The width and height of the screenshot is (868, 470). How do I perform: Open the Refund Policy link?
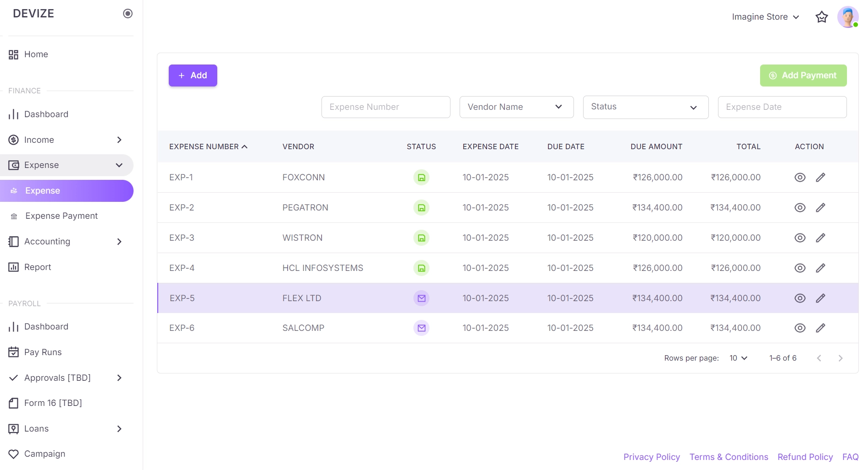(805, 457)
